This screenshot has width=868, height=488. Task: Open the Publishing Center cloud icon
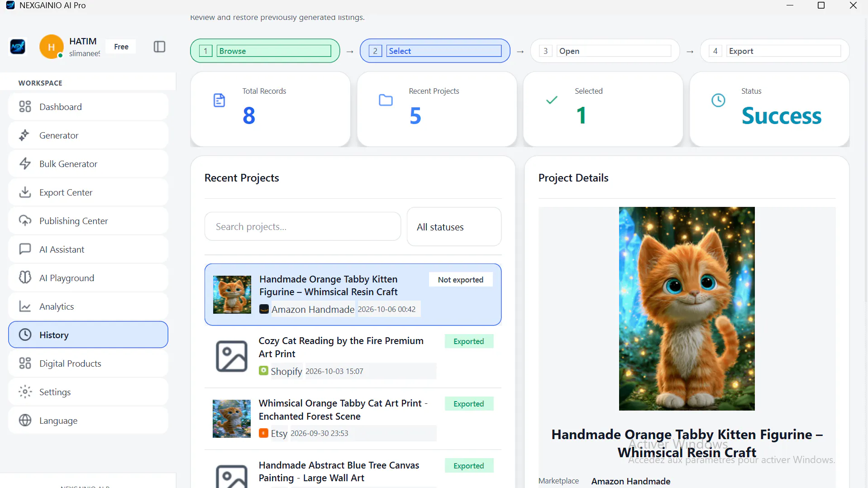pyautogui.click(x=25, y=221)
